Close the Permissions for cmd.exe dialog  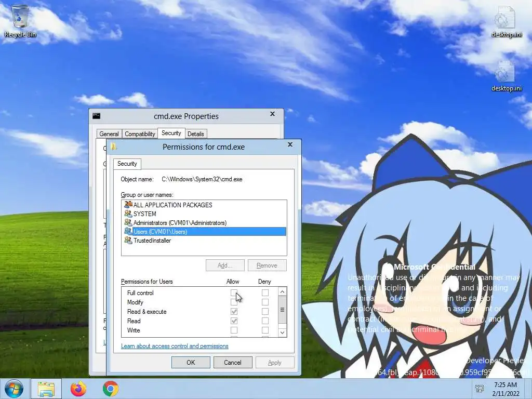pyautogui.click(x=290, y=144)
